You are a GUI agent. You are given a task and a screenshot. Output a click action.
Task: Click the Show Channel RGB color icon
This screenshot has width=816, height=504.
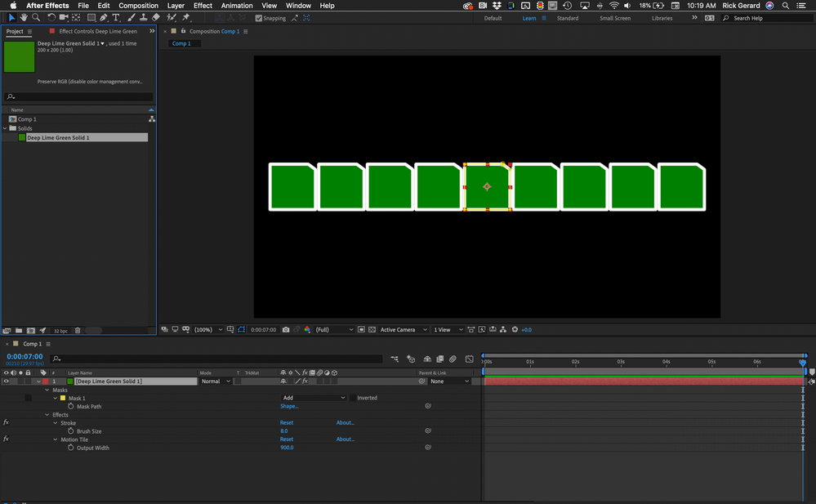(307, 329)
